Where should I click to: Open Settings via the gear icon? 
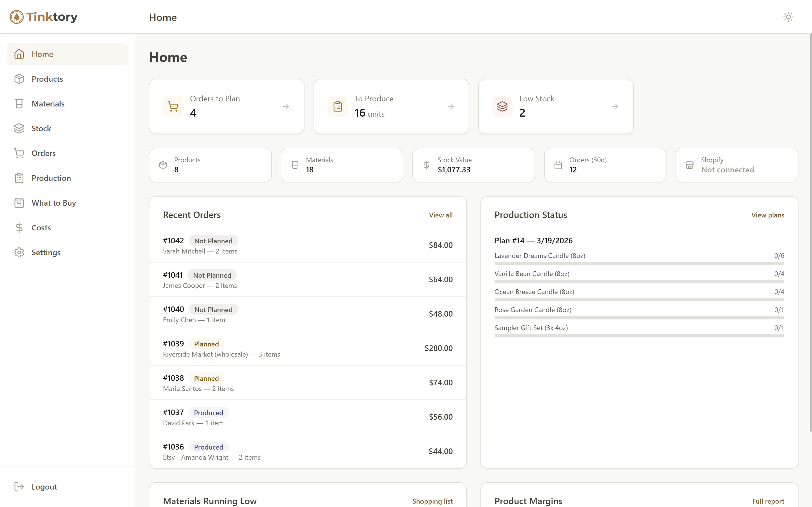point(19,252)
